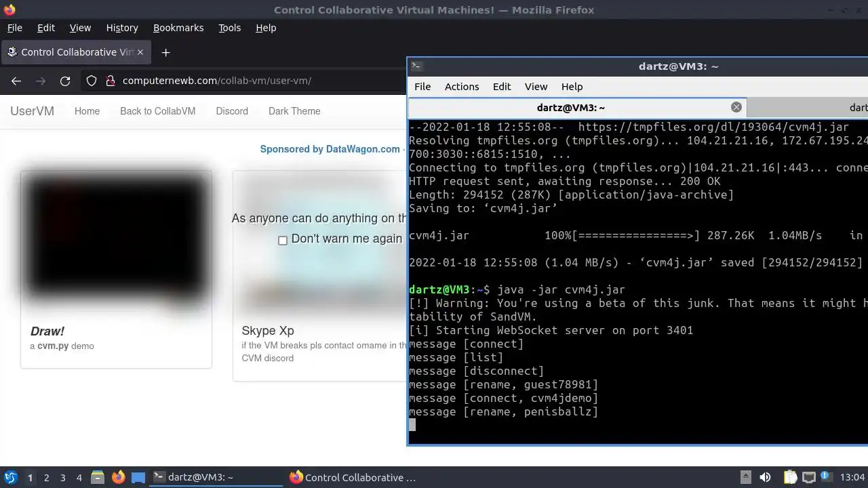Open a new Firefox tab with plus

click(x=165, y=52)
